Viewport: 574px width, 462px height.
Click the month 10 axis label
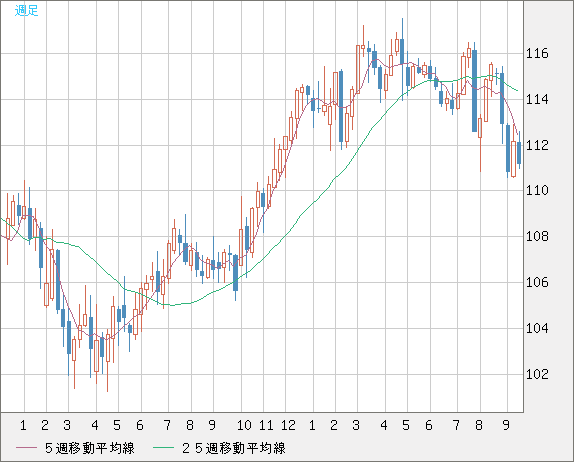244,425
